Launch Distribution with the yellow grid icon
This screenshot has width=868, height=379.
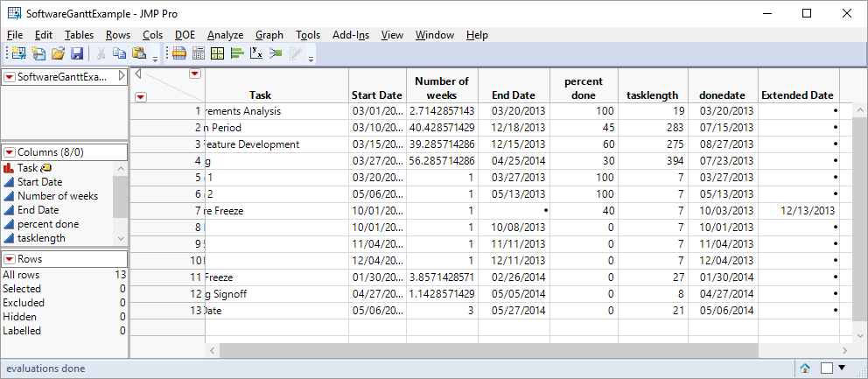point(218,53)
